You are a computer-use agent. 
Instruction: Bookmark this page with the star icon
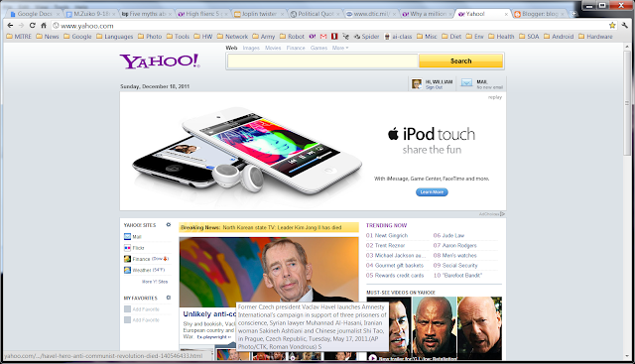click(612, 26)
